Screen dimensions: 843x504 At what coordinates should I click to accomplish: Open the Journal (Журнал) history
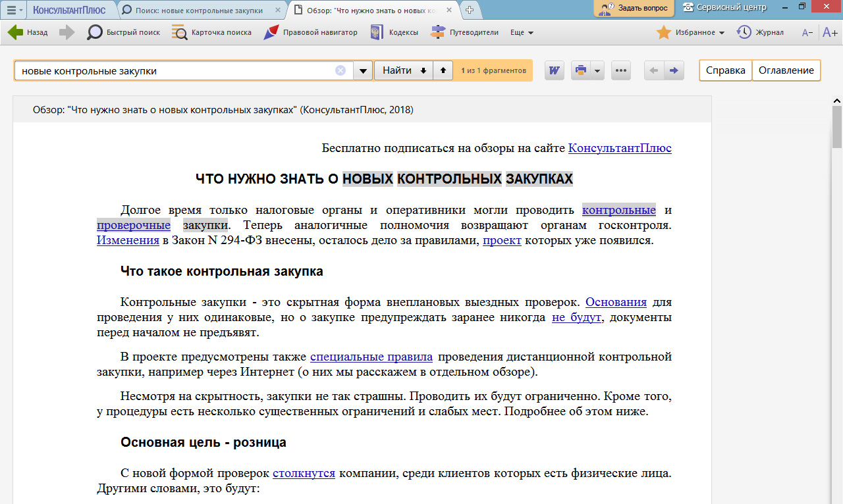[x=744, y=32]
